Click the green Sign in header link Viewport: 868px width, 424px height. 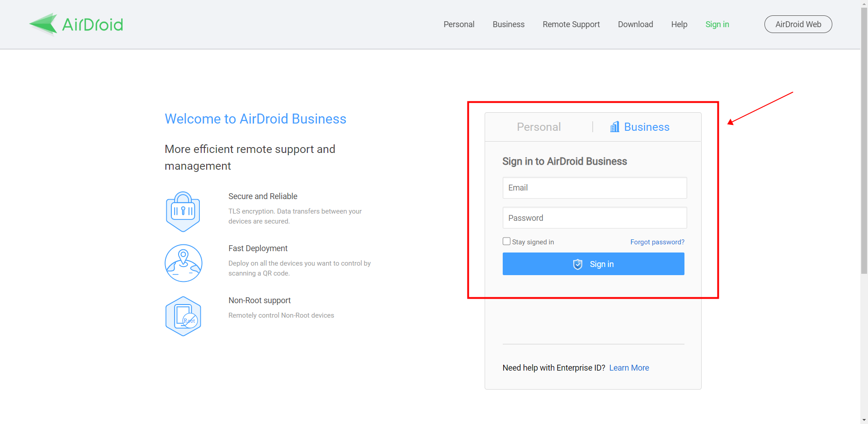tap(717, 24)
